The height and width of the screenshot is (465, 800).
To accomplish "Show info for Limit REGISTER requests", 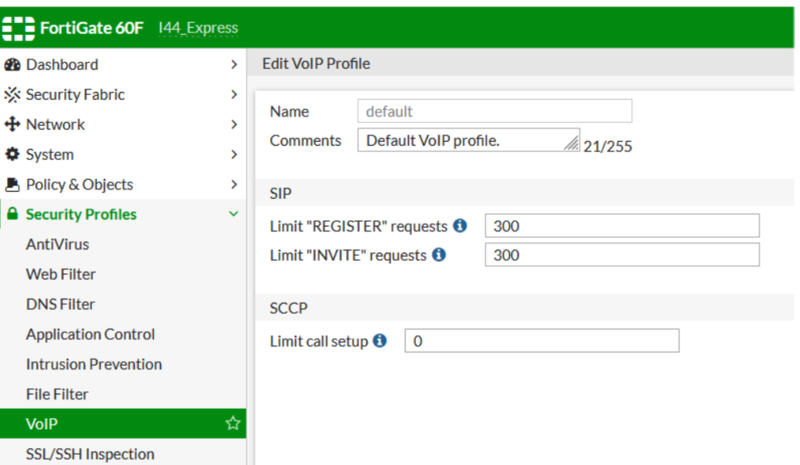I will click(x=460, y=225).
